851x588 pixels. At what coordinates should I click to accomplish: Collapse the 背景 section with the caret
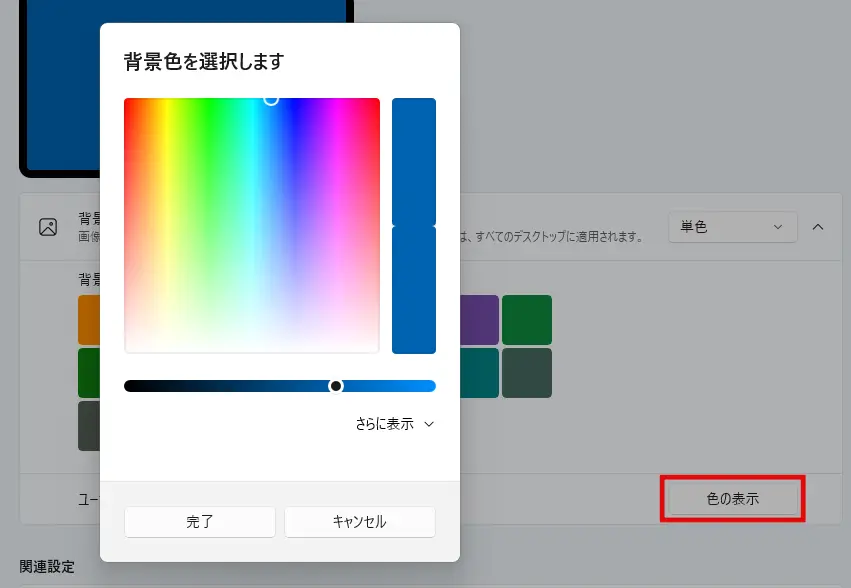point(819,227)
